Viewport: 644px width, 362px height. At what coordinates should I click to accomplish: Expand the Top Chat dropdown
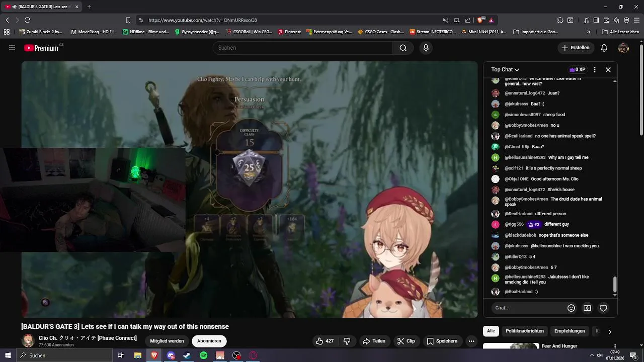505,70
